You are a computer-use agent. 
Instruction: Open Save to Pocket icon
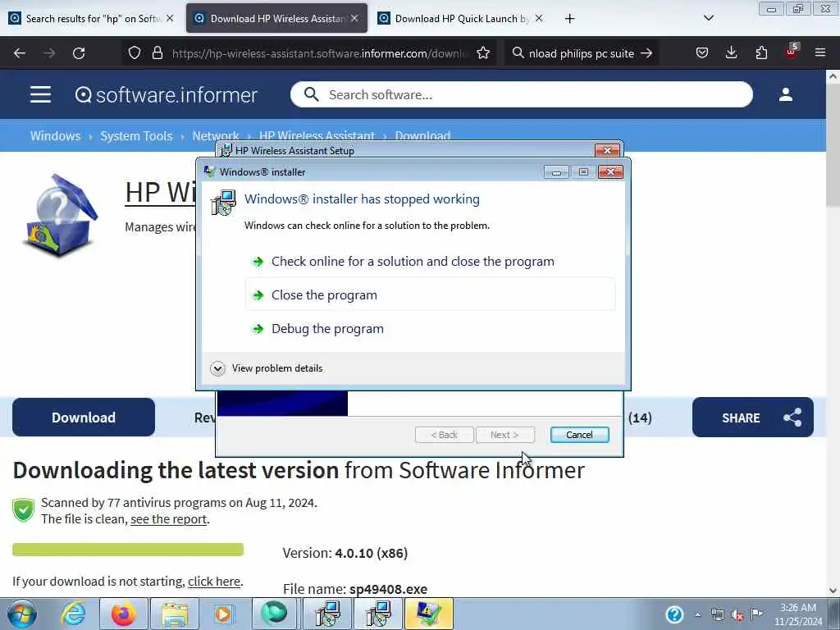702,53
